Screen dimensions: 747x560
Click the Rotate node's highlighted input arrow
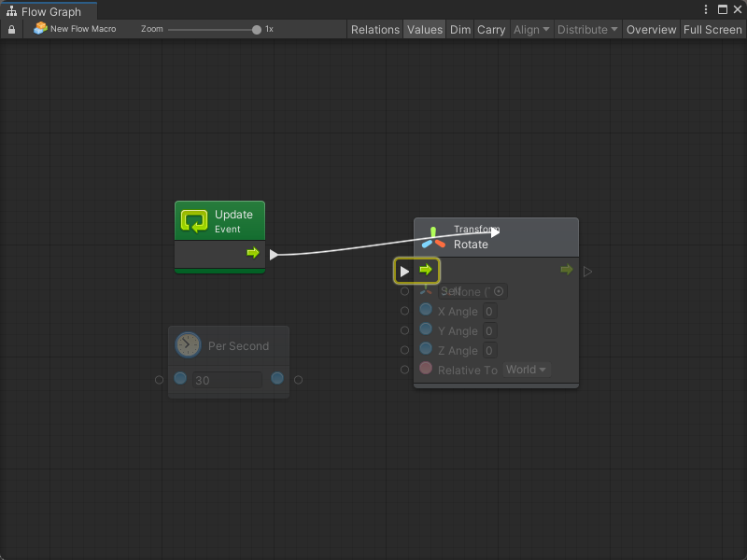click(x=426, y=271)
